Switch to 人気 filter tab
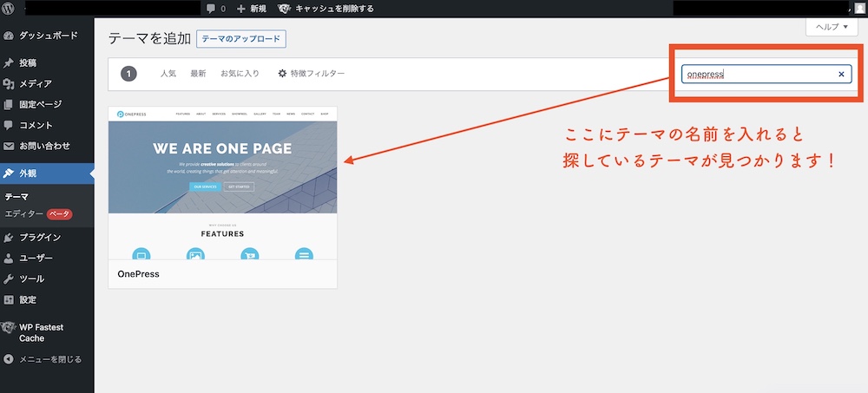Viewport: 868px width, 393px height. click(168, 74)
